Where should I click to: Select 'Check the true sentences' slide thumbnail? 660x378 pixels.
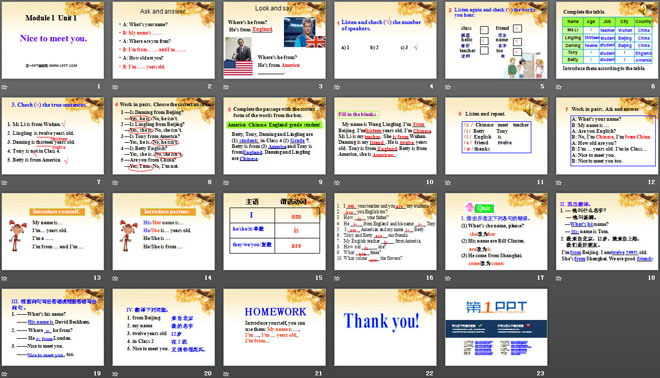point(53,136)
